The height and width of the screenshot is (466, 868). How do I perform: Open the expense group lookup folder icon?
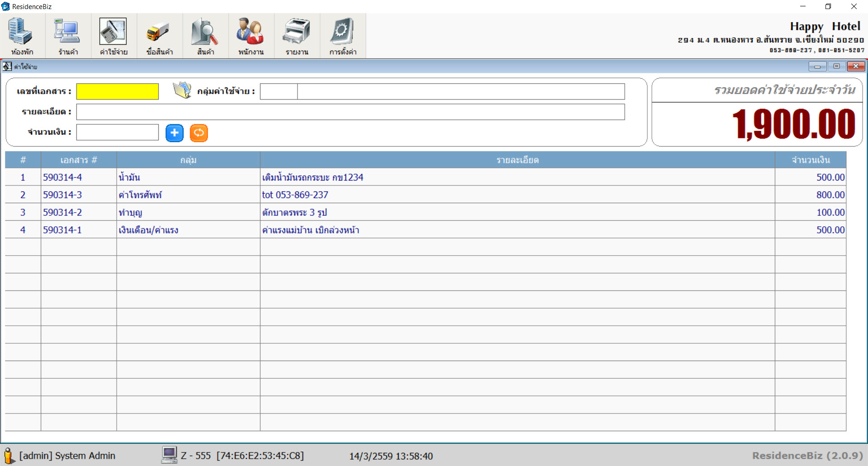(x=182, y=90)
